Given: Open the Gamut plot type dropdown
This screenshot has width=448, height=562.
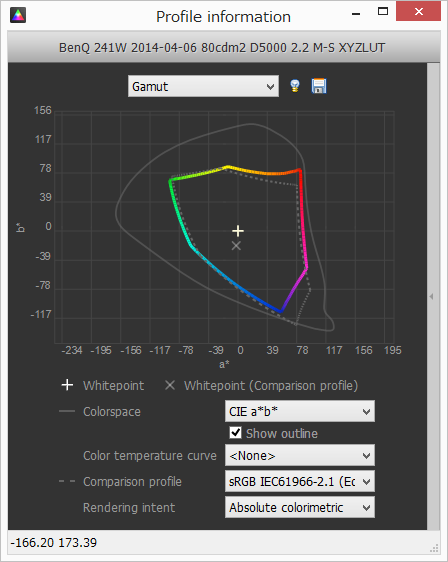Looking at the screenshot, I should 203,86.
